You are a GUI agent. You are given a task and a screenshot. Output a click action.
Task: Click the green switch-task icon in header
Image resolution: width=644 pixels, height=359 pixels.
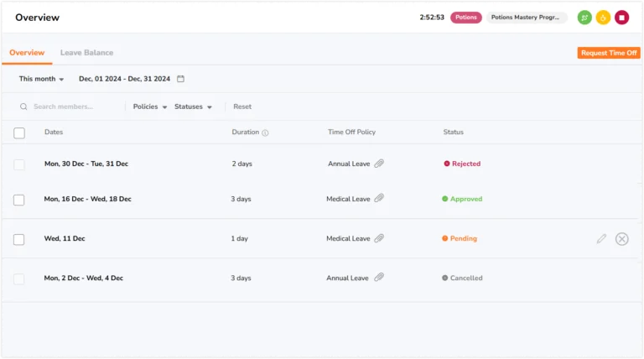pyautogui.click(x=584, y=18)
